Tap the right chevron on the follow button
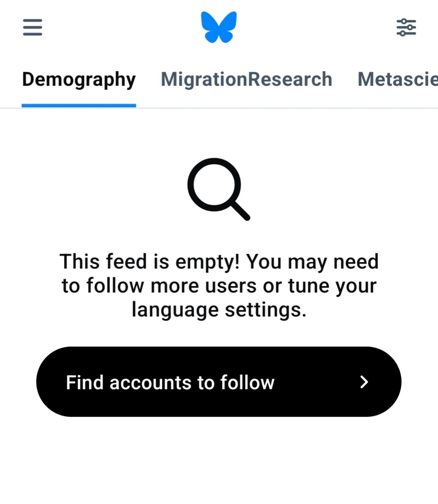Viewport: 438px width, 504px height. (364, 382)
